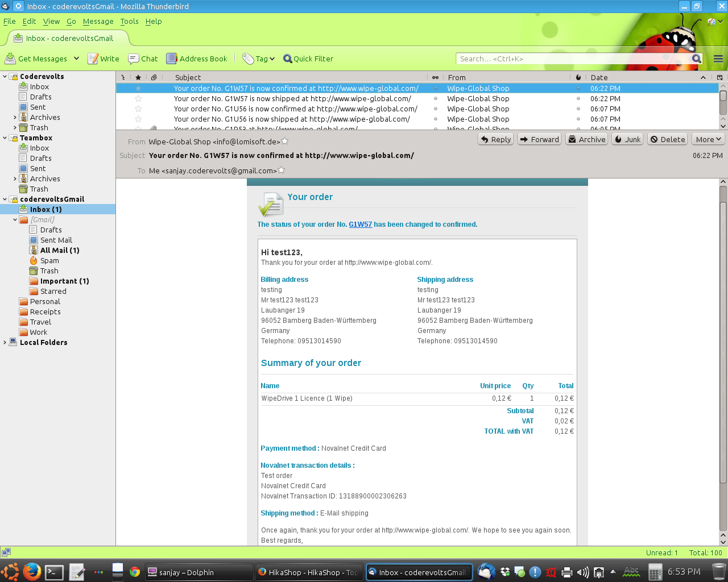Toggle read status of G1U56 confirmed message
The height and width of the screenshot is (582, 728).
[x=436, y=109]
